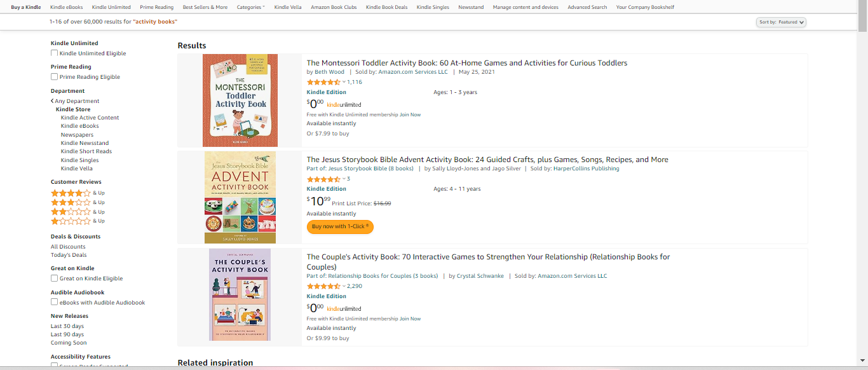Go to Best Sellers & More
The width and height of the screenshot is (868, 370).
coord(205,7)
